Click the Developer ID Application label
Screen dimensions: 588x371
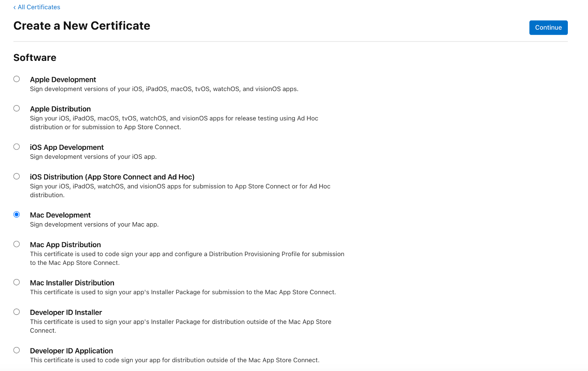tap(71, 351)
